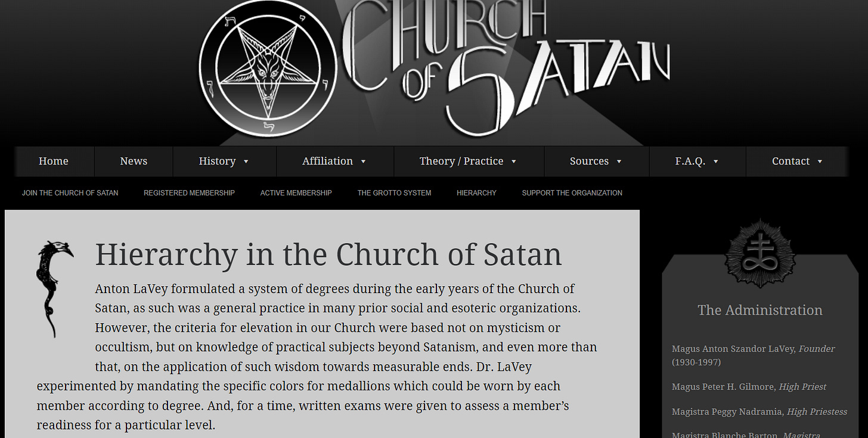
Task: Expand the Contact dropdown arrow
Action: (x=820, y=161)
